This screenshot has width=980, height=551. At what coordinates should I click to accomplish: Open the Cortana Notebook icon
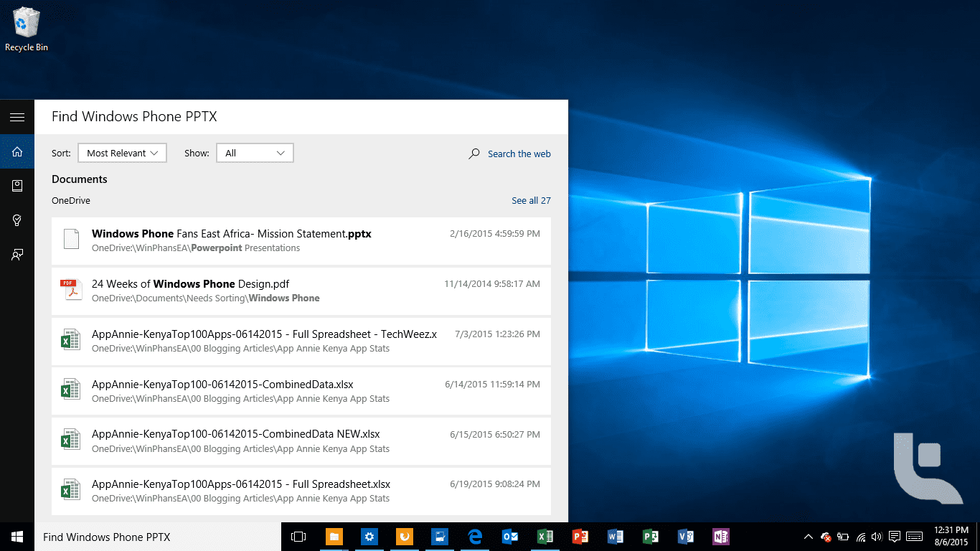17,186
